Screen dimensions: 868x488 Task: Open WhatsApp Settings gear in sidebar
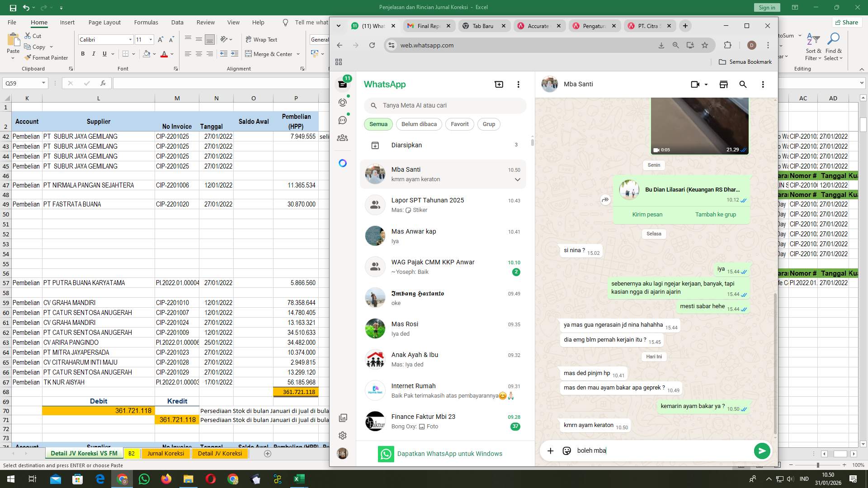[x=342, y=435]
